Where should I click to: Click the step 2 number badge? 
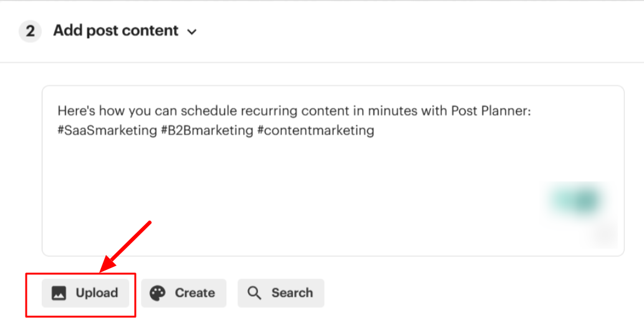[x=30, y=31]
